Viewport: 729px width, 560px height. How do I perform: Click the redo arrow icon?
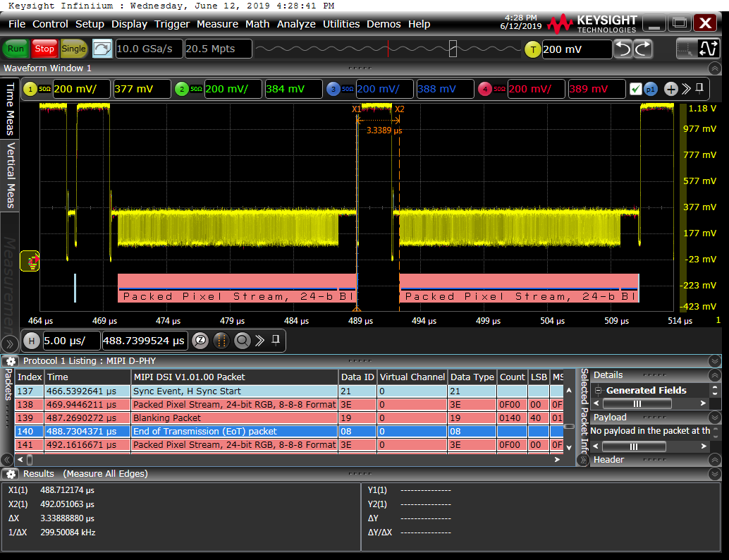click(x=643, y=49)
